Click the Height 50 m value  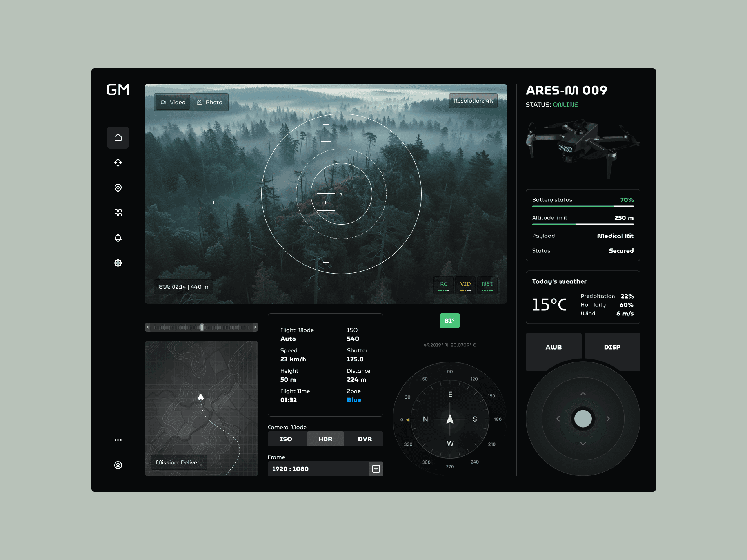(x=288, y=379)
